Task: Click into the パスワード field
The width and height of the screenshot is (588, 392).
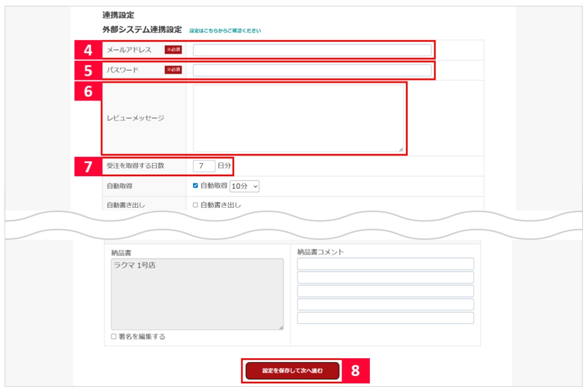Action: pos(312,70)
